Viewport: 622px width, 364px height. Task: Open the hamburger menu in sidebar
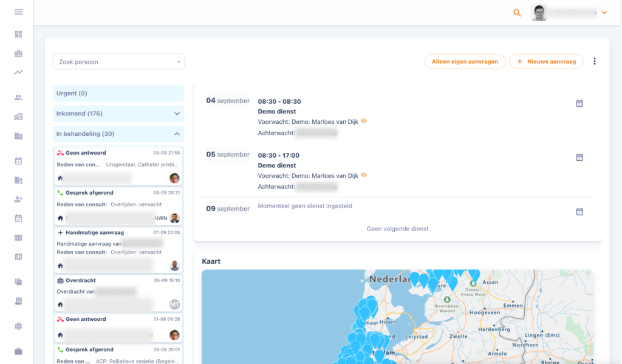[x=18, y=12]
